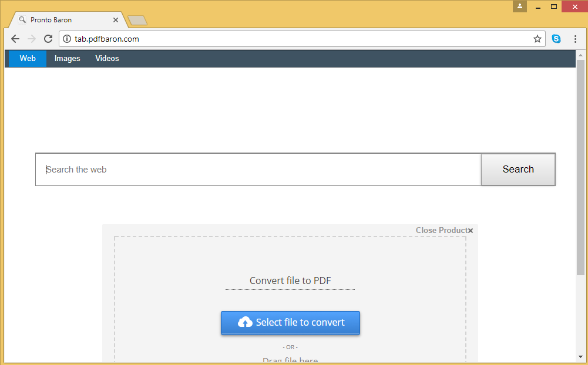The width and height of the screenshot is (588, 365).
Task: Click the browser forward arrow
Action: 32,39
